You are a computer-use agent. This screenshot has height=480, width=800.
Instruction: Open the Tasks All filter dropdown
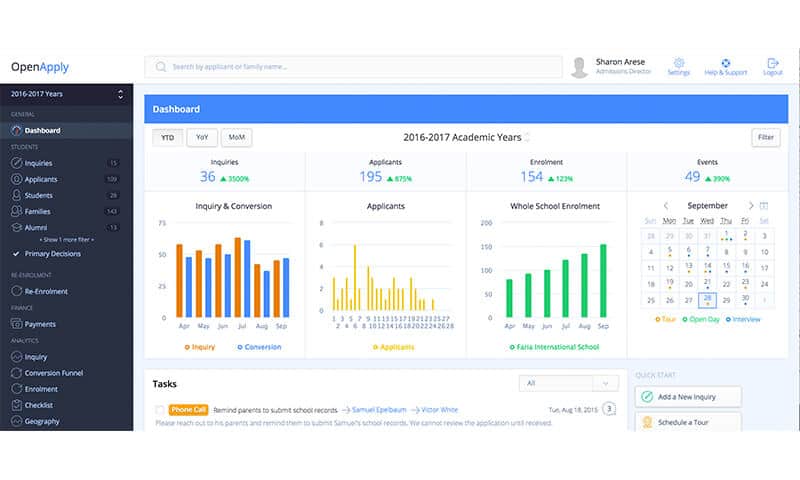point(568,383)
